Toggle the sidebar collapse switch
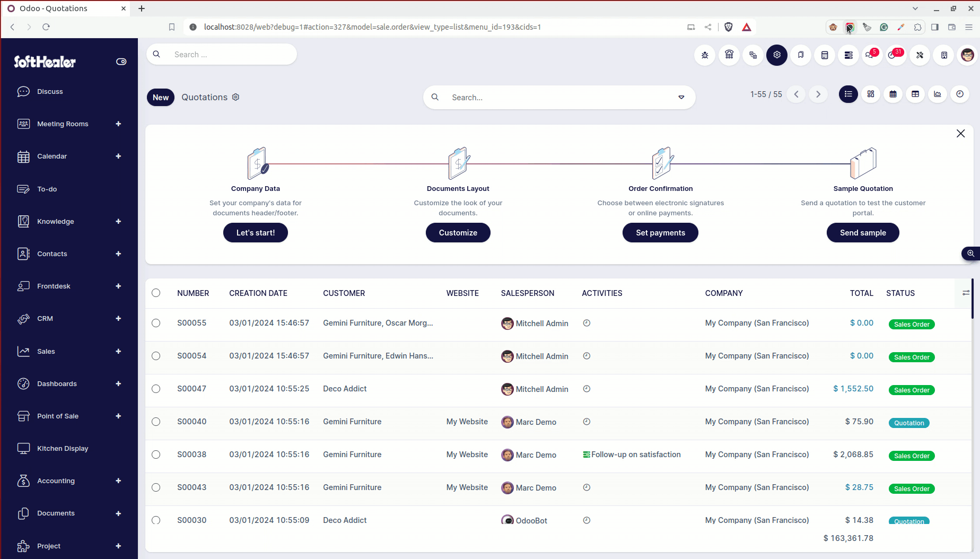The height and width of the screenshot is (559, 980). [121, 62]
